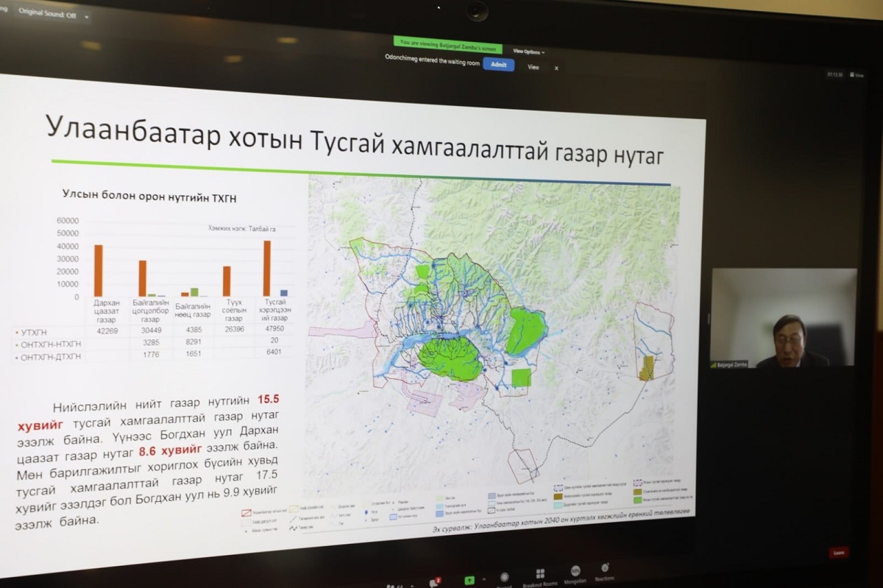Open the Mongolian interpretation icon
Viewport: 883px width, 588px height.
[x=574, y=571]
